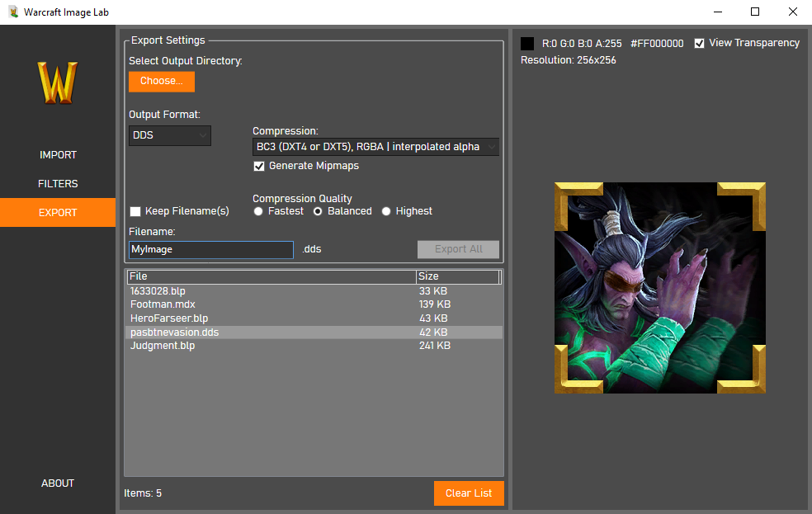Image resolution: width=812 pixels, height=514 pixels.
Task: Close the Warcraft Image Lab window
Action: pos(793,12)
